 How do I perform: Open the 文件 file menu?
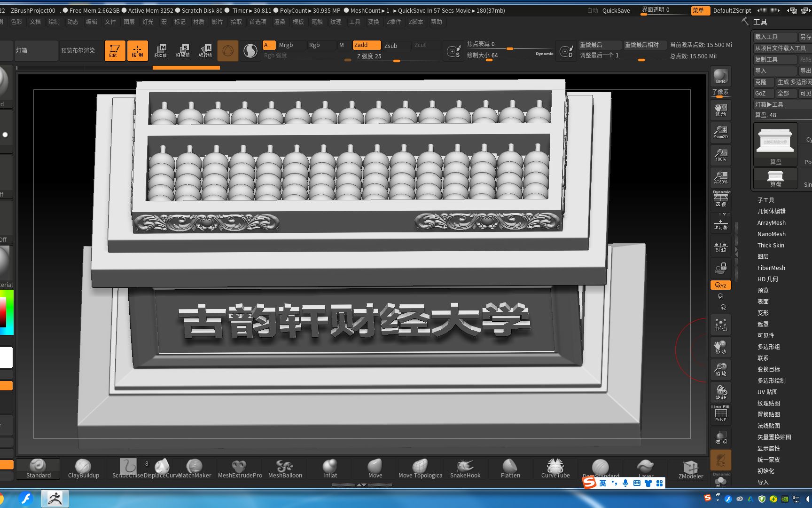tap(110, 22)
